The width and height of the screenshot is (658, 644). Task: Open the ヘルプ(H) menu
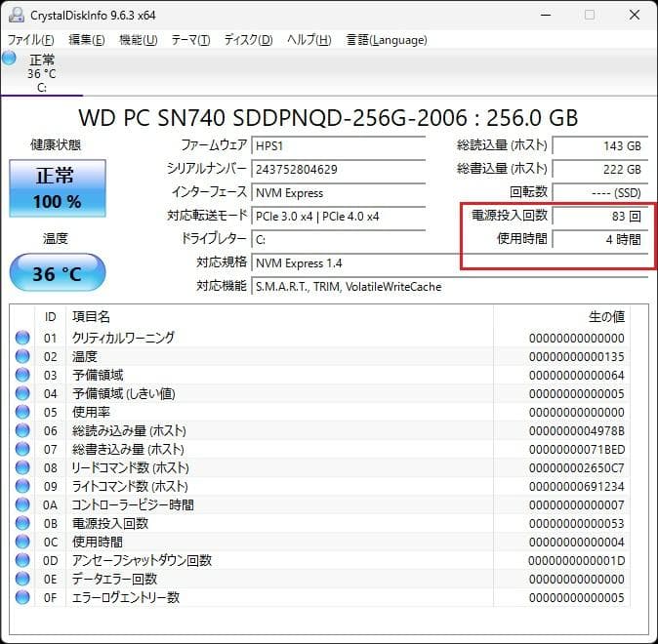pyautogui.click(x=309, y=40)
